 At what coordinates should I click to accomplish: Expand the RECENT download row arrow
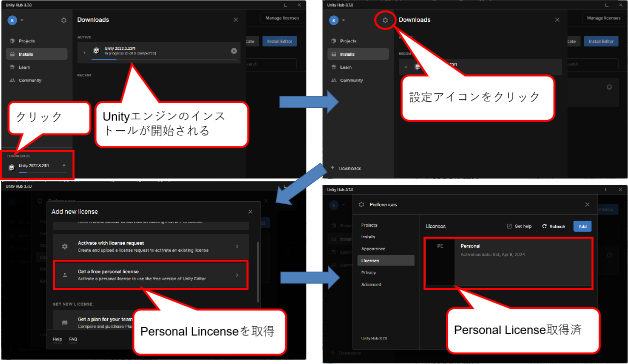[x=406, y=67]
